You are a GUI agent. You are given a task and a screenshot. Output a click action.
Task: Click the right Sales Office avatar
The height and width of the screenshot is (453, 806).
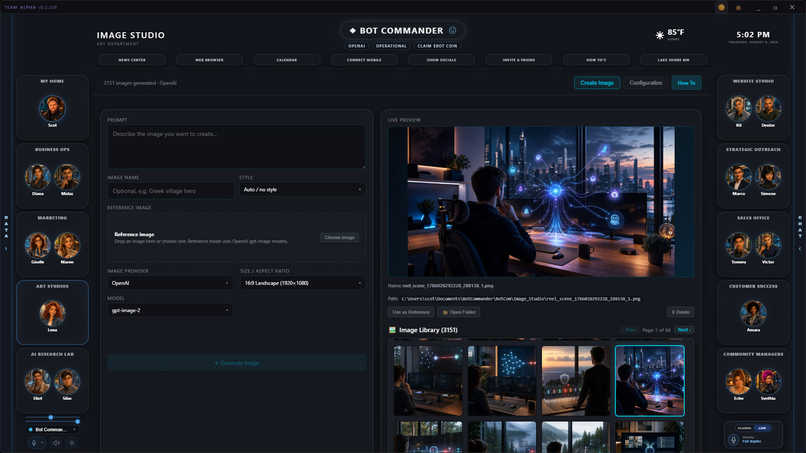tap(768, 245)
